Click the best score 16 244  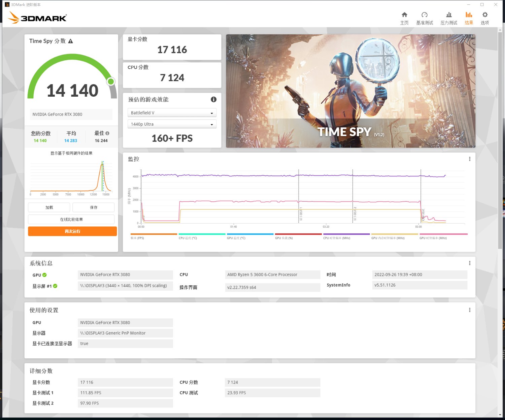click(x=101, y=141)
